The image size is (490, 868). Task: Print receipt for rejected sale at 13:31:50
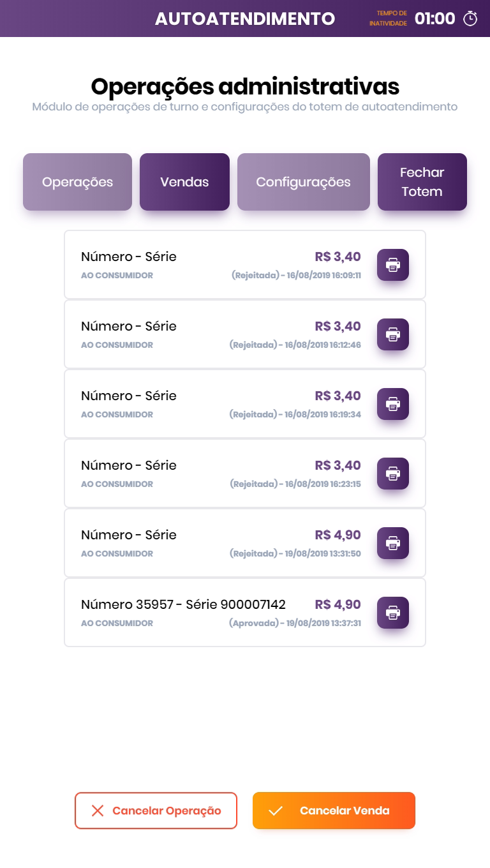(393, 543)
